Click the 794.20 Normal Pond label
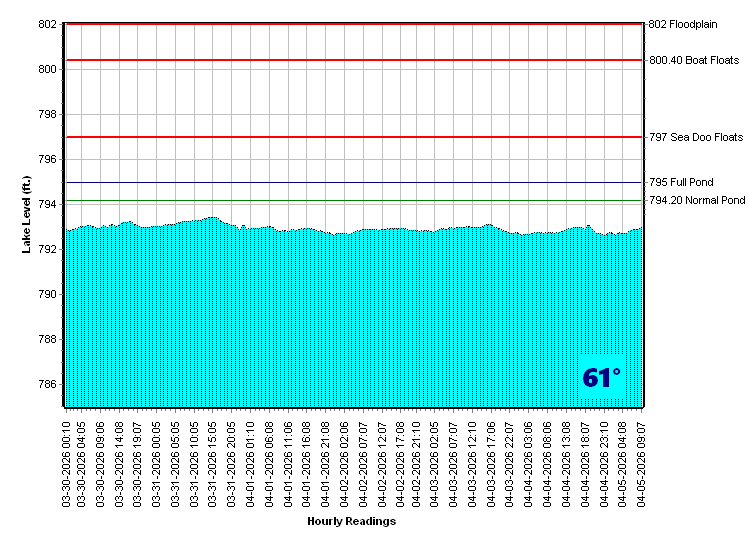The image size is (750, 550). click(x=697, y=201)
